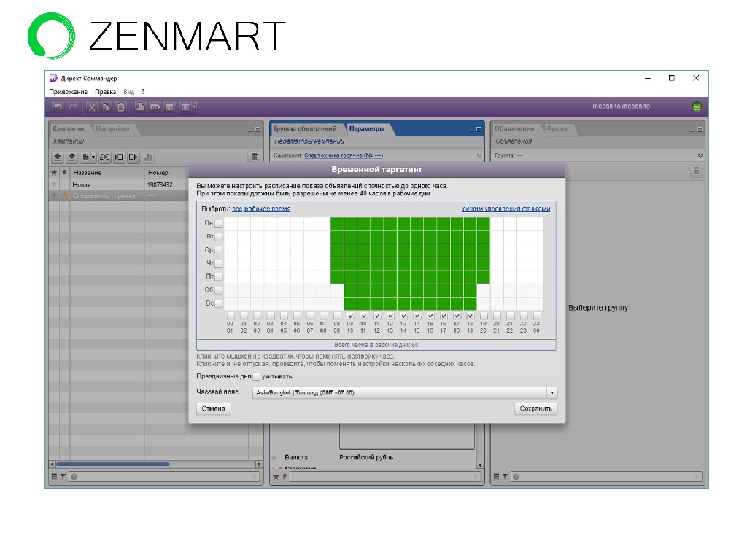Click the Copy icon in the toolbar
Screen dimensions: 747x560
[x=107, y=107]
